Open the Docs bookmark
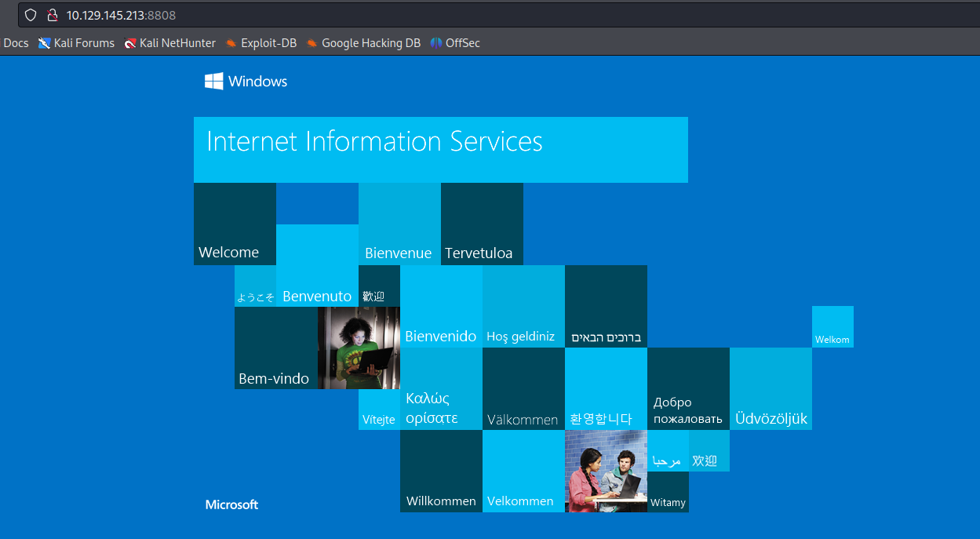Viewport: 980px width, 539px height. [x=16, y=43]
